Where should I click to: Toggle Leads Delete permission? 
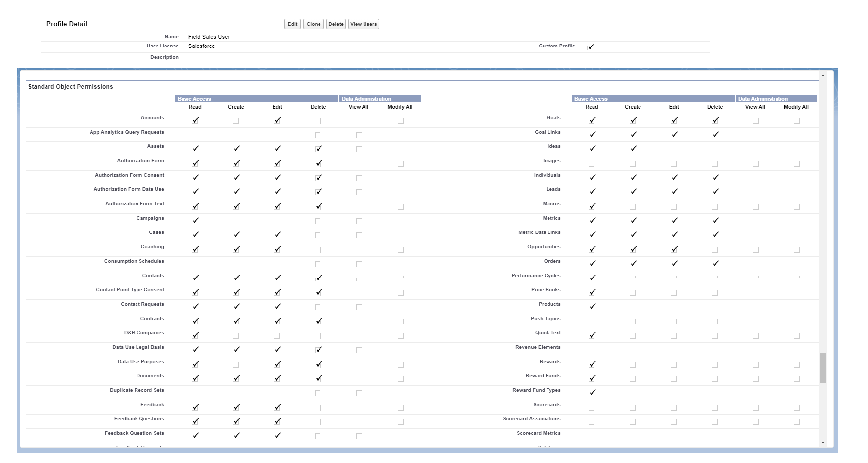tap(716, 192)
